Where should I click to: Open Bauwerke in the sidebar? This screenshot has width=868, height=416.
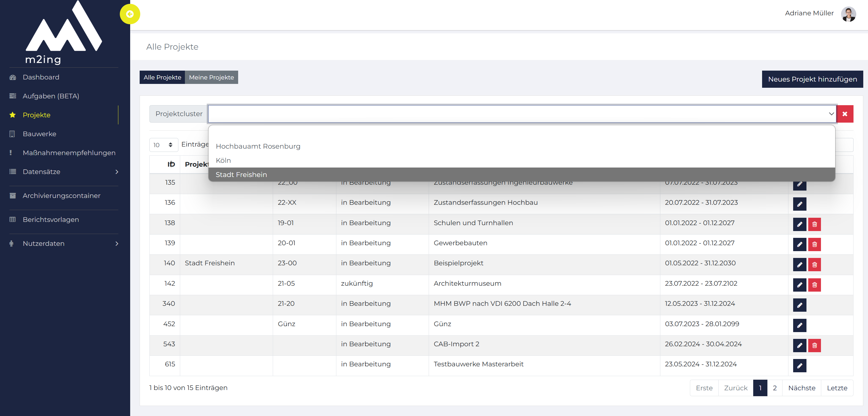(39, 134)
